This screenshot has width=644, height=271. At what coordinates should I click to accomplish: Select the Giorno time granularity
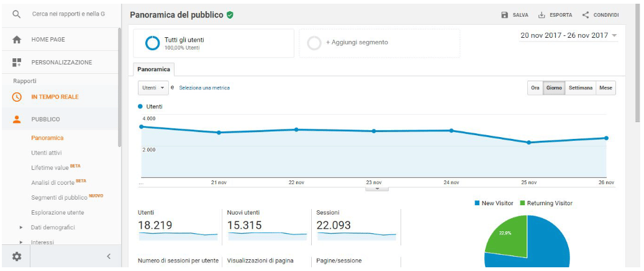point(554,88)
